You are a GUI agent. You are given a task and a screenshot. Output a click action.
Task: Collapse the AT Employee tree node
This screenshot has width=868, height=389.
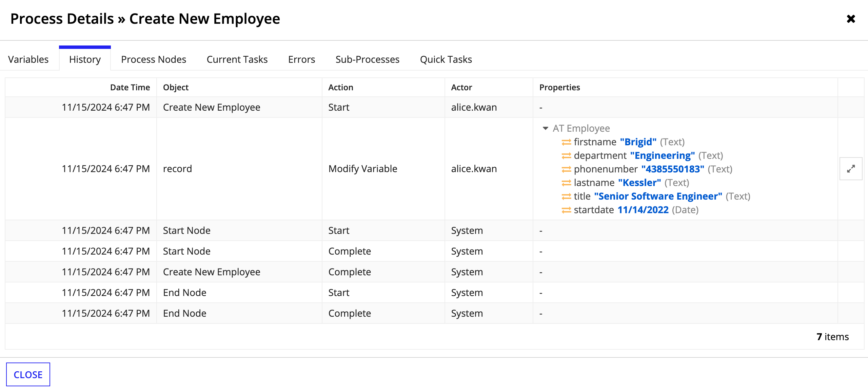click(x=545, y=128)
